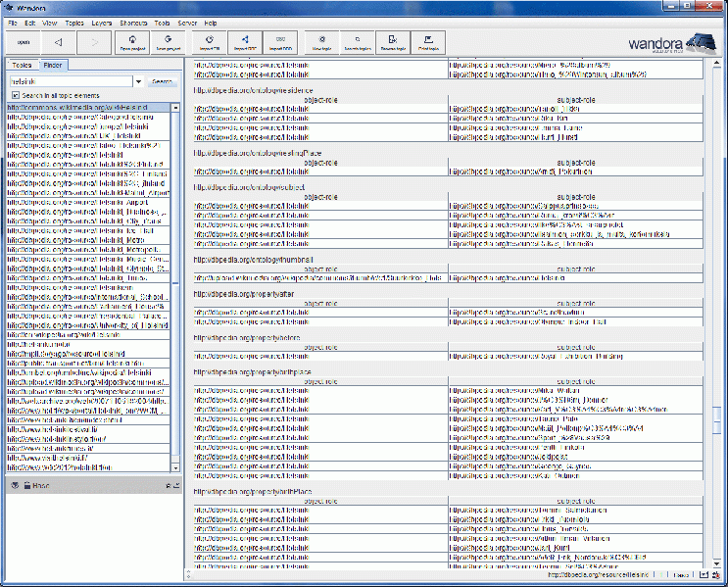The height and width of the screenshot is (587, 728).
Task: Open the Layers menu
Action: (101, 22)
